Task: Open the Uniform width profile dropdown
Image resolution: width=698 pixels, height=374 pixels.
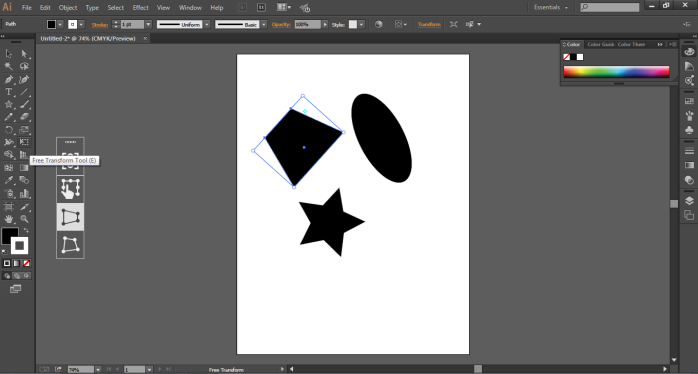Action: click(207, 24)
